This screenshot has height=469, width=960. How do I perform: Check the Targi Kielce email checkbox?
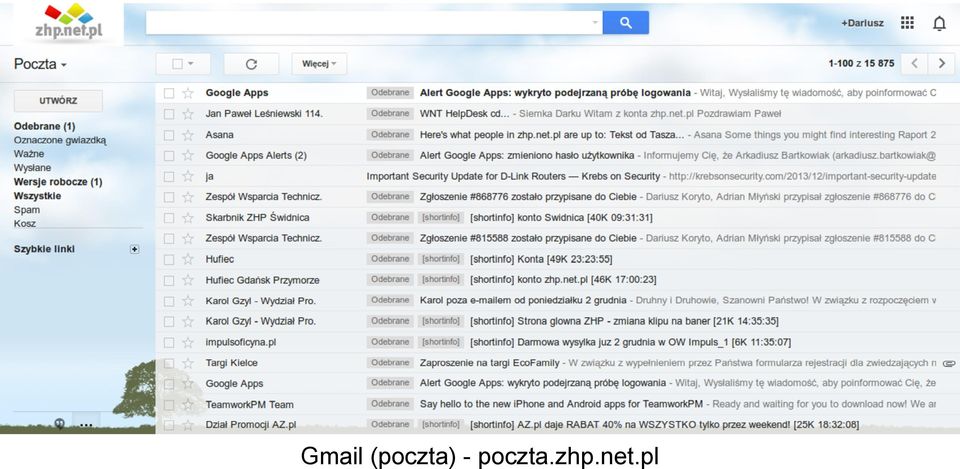tap(169, 363)
